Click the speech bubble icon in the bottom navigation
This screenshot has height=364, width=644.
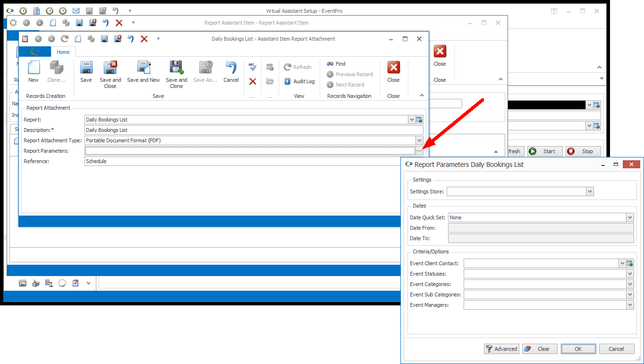(62, 283)
